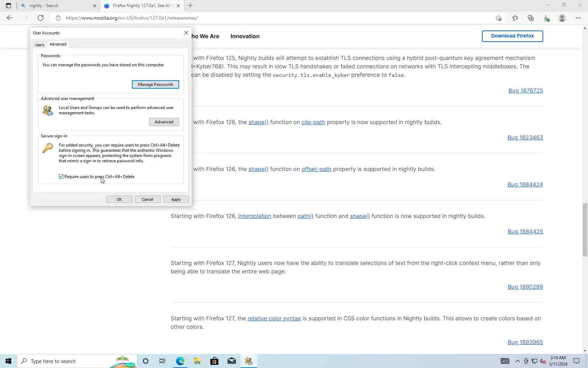
Task: Open the Windows Start menu
Action: (8, 361)
